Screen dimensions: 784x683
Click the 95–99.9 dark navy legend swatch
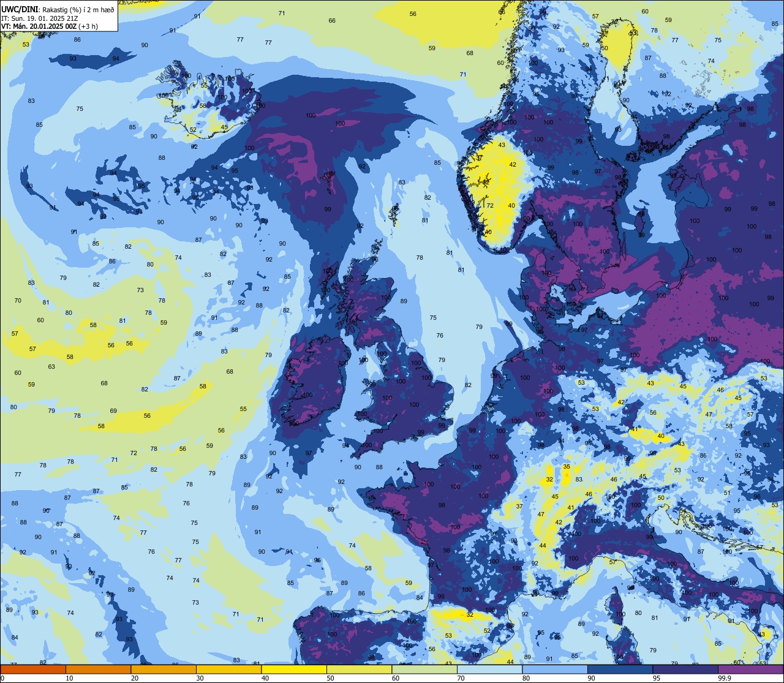tap(685, 669)
